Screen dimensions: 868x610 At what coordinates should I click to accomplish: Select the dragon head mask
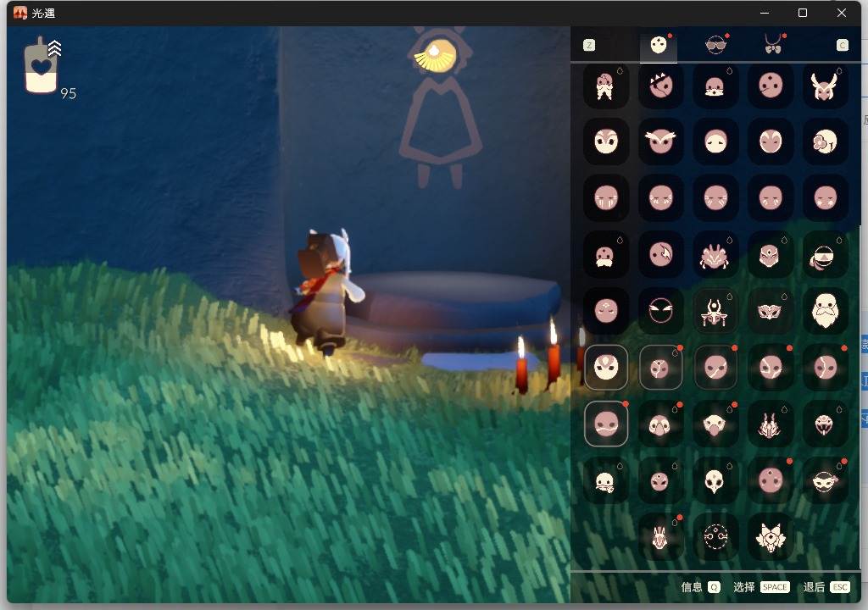coord(770,424)
